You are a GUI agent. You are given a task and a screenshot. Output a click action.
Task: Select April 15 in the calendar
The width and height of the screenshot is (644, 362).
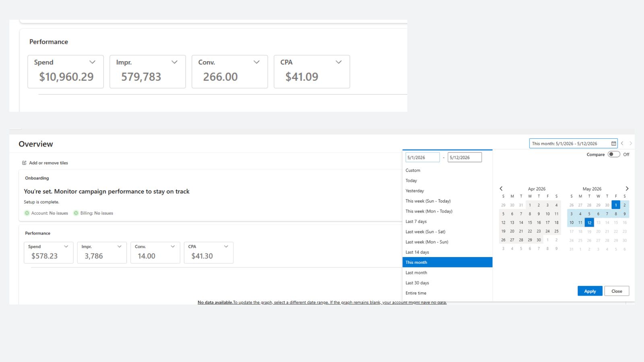click(530, 223)
